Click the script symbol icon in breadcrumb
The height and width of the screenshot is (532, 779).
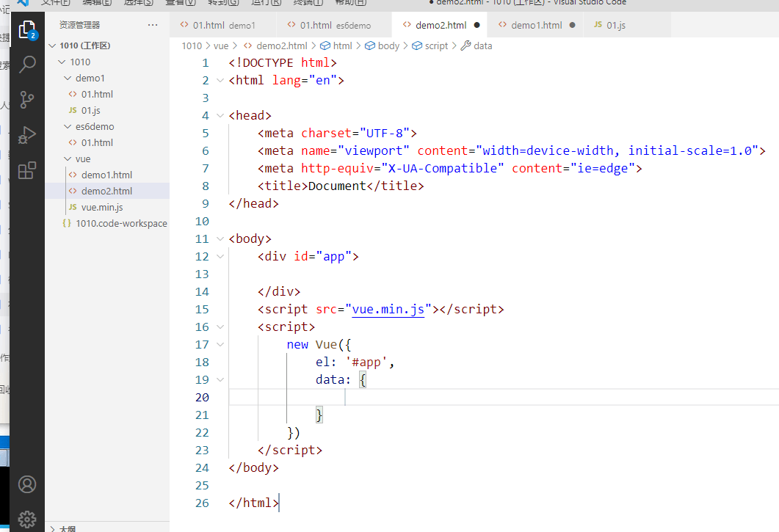pyautogui.click(x=417, y=45)
